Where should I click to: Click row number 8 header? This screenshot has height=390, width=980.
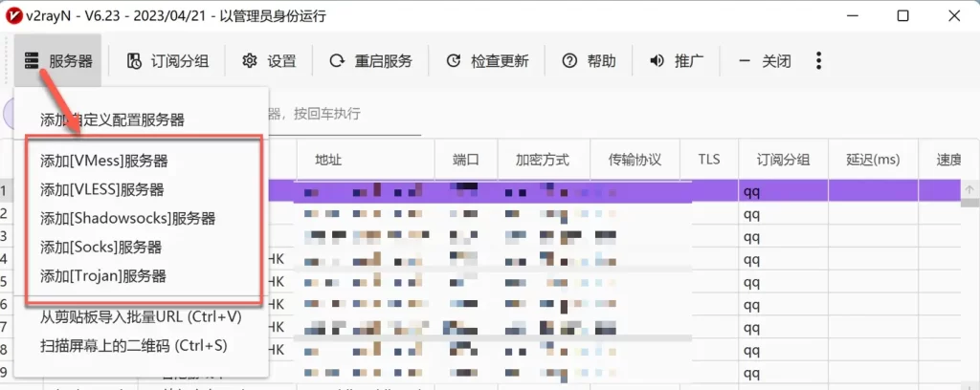(7, 349)
